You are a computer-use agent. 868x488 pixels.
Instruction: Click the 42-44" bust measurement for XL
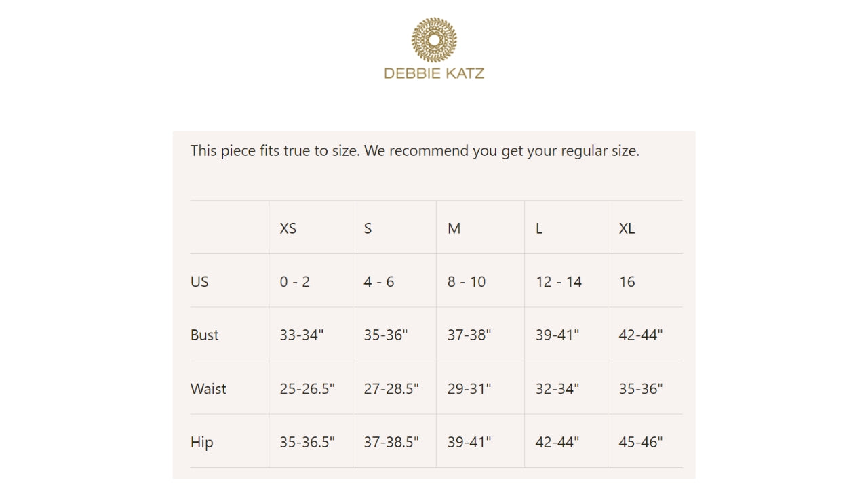tap(641, 335)
